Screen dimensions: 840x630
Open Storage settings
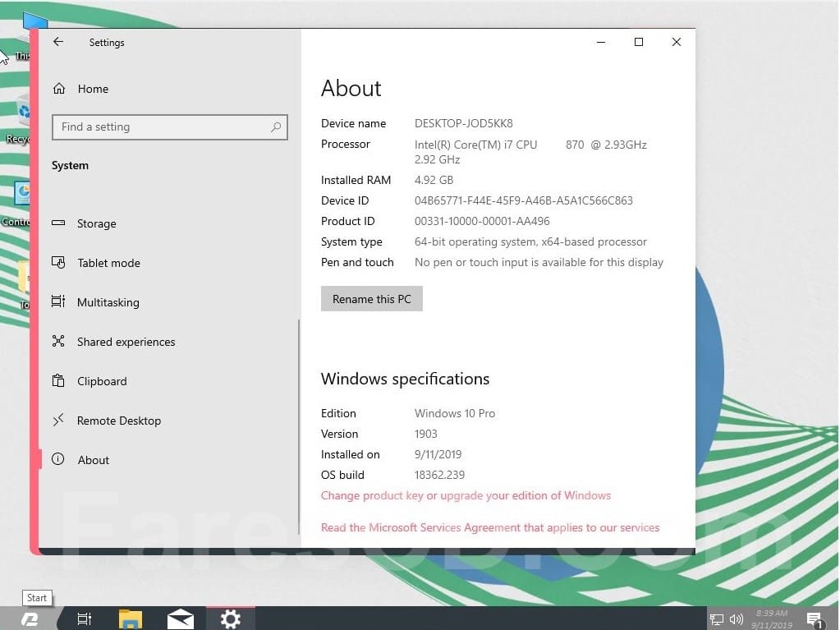[x=84, y=223]
